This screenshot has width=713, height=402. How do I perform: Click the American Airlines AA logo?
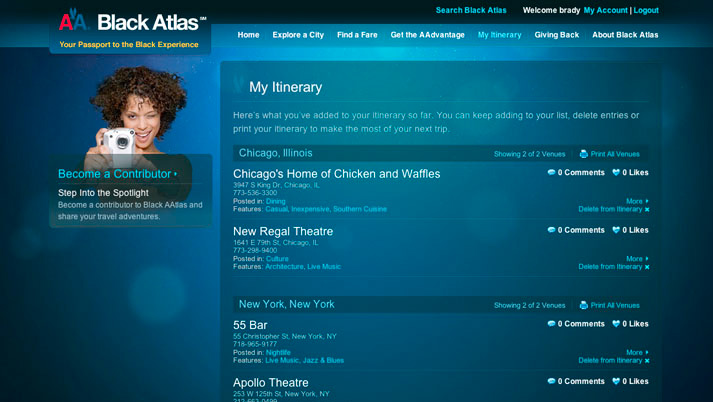pyautogui.click(x=73, y=21)
